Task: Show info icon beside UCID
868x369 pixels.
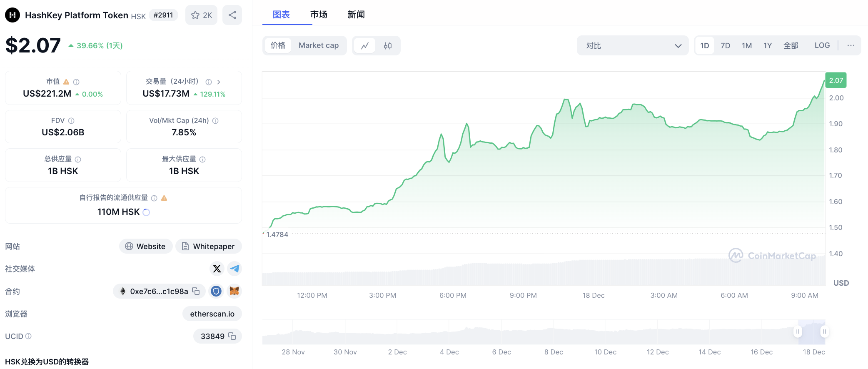Action: [28, 336]
